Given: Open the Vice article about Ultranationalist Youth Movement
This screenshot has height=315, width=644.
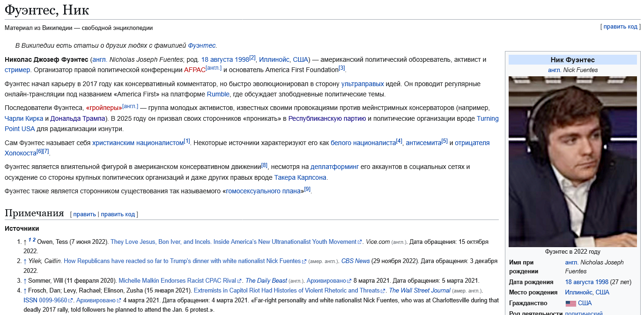Looking at the screenshot, I should point(233,242).
